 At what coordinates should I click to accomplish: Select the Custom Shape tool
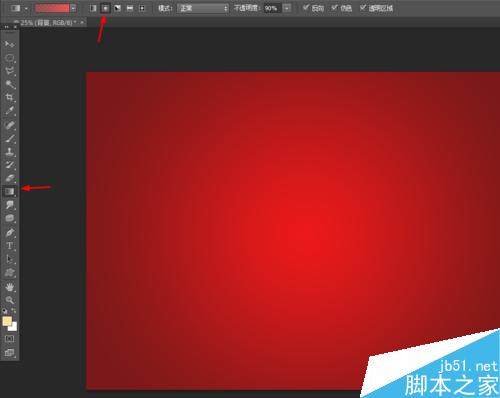coord(9,273)
